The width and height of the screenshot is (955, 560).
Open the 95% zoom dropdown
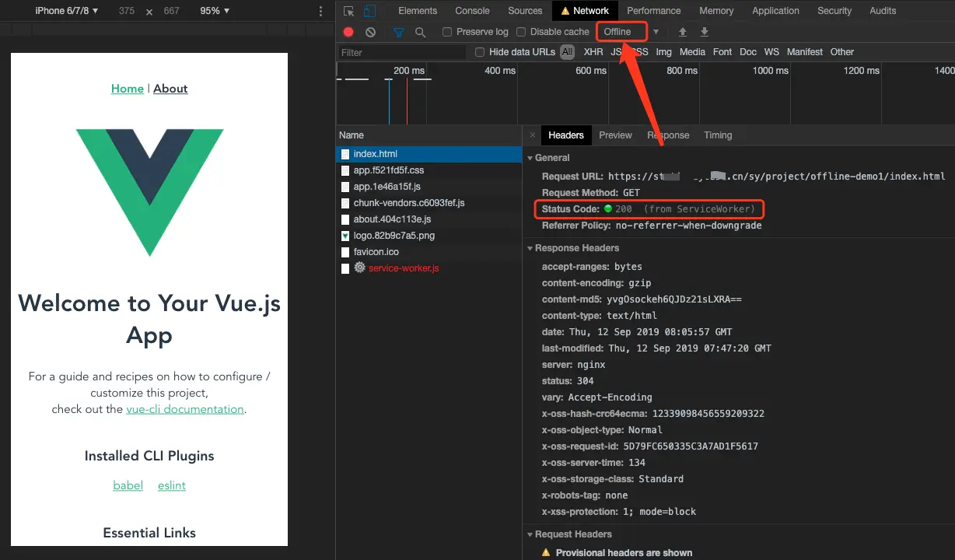pos(215,11)
